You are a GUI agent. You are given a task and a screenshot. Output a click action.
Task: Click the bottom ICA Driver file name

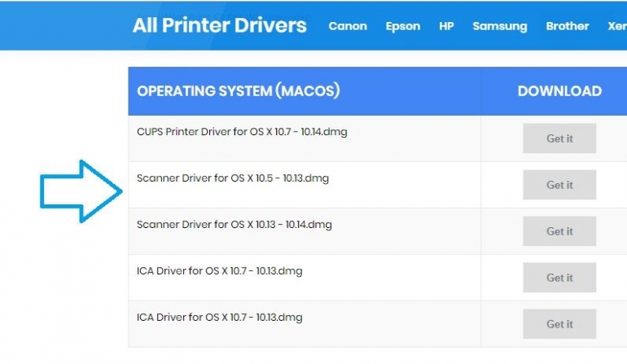click(x=220, y=317)
